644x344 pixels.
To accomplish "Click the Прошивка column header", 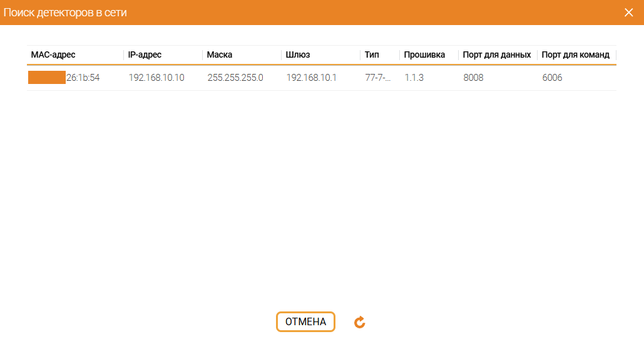I will click(424, 55).
